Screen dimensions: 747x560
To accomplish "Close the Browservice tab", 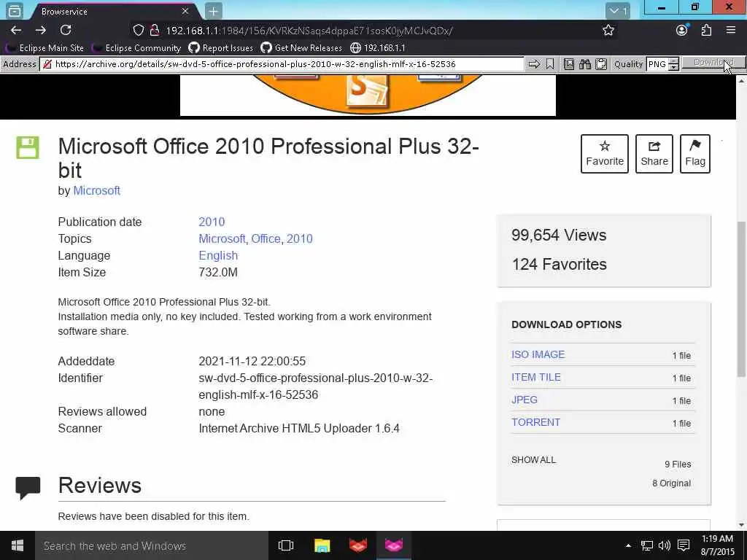I will pos(185,11).
